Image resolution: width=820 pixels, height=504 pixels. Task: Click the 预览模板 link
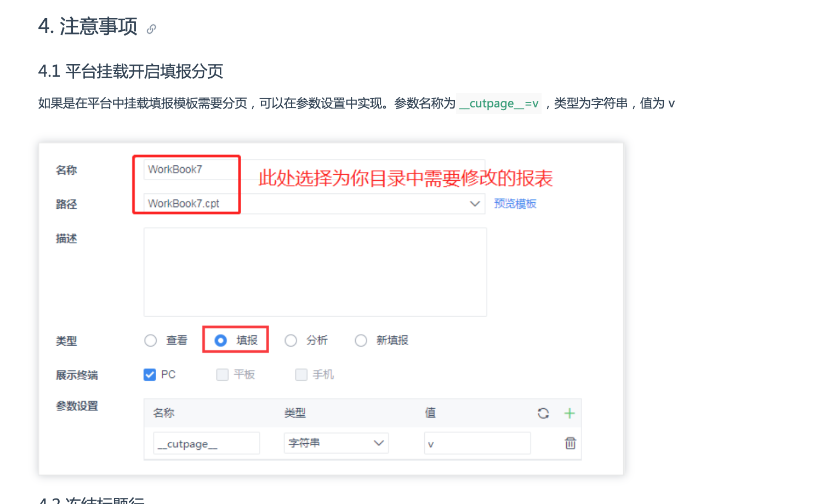[x=515, y=204]
